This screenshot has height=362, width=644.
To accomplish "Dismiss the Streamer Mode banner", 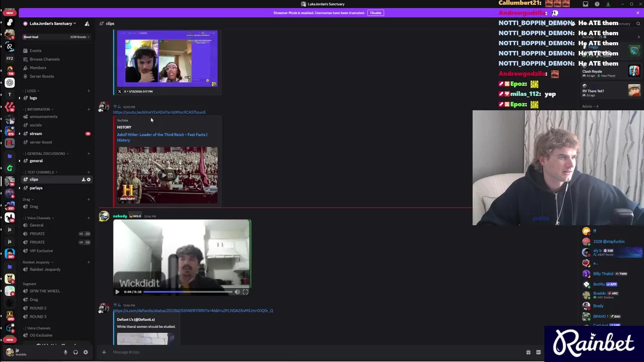I will coord(638,13).
